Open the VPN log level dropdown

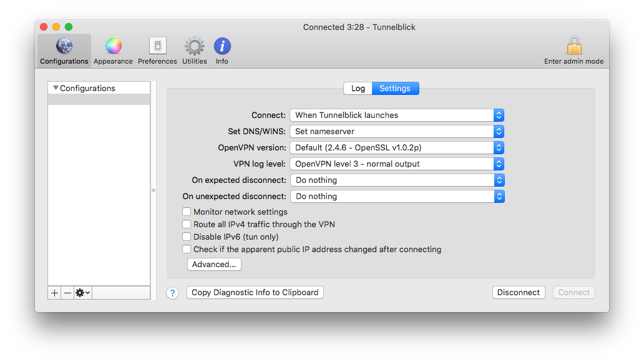[397, 164]
